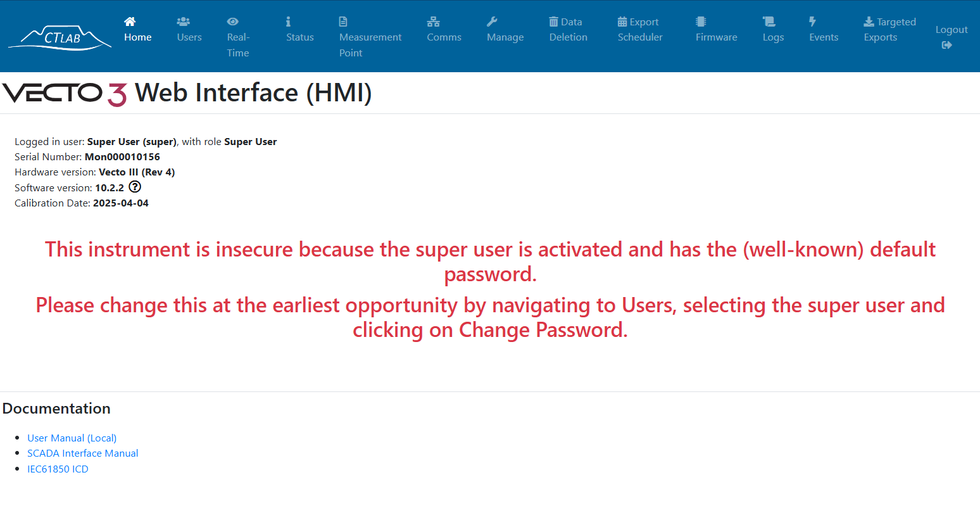Open Targeted Exports page
Image resolution: width=980 pixels, height=520 pixels.
(889, 30)
